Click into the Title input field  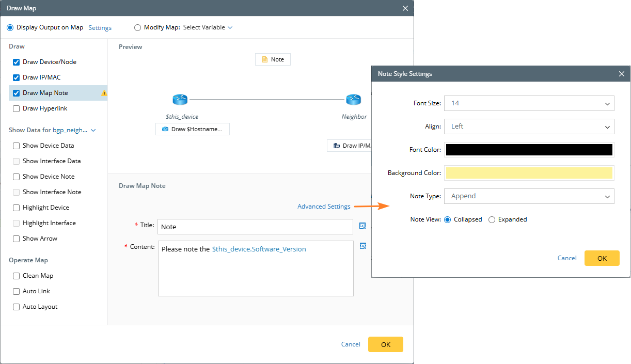tap(255, 227)
